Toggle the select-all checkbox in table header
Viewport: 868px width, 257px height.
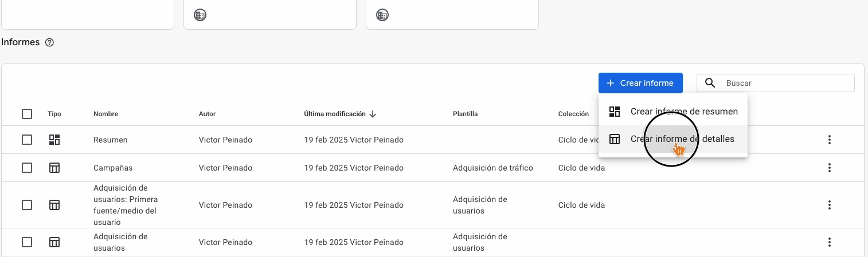click(x=27, y=114)
